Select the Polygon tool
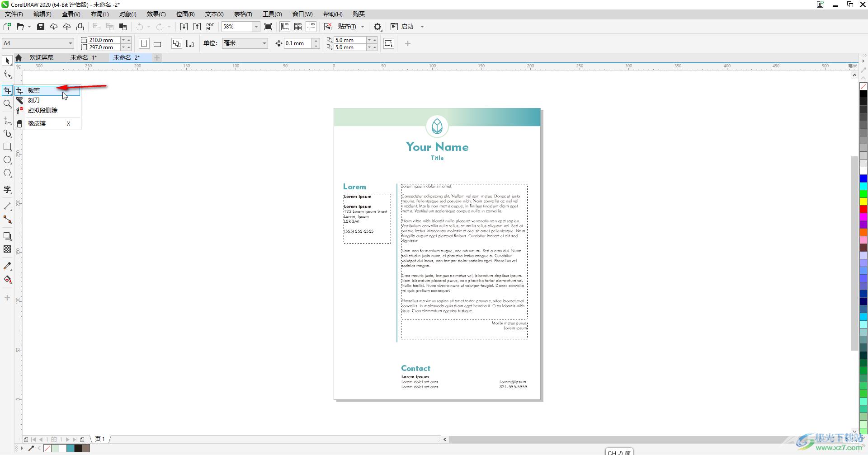The image size is (868, 455). point(7,173)
